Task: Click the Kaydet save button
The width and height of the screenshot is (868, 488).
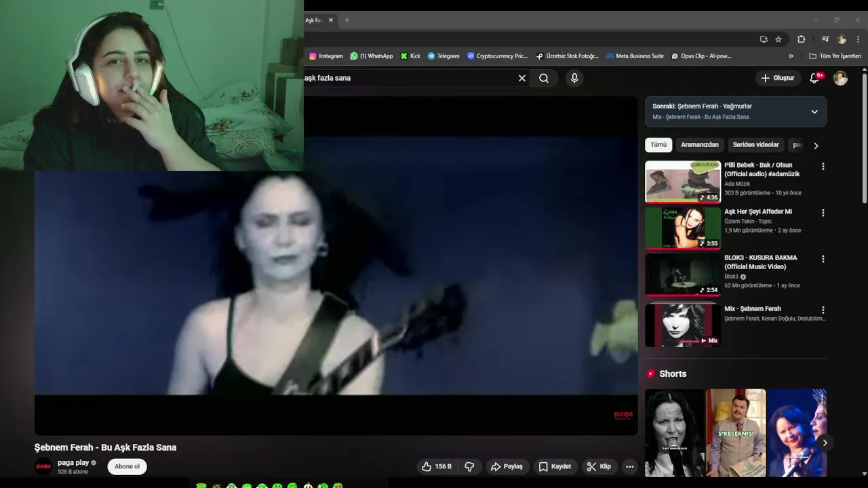Action: point(555,466)
